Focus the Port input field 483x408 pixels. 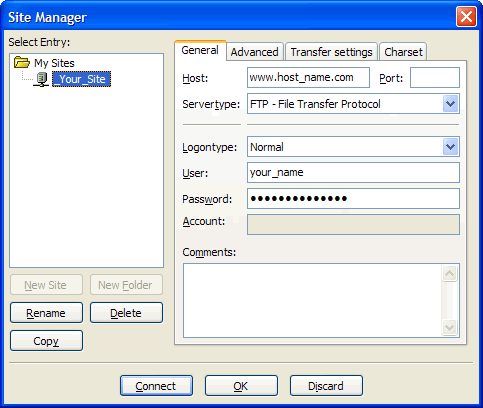435,77
